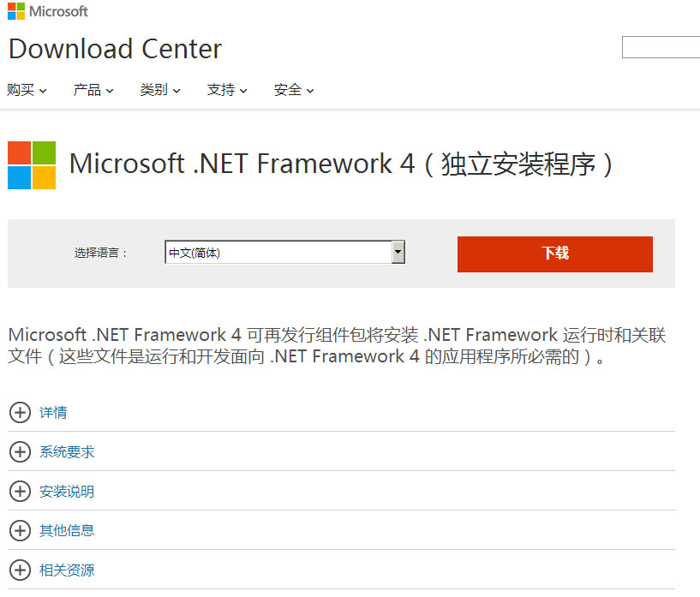This screenshot has height=597, width=700.
Task: Open the 产品 menu
Action: [x=93, y=90]
